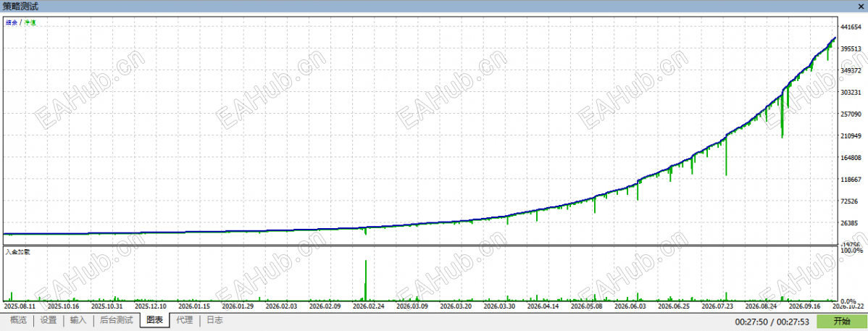Close the 策略测试 panel
The width and height of the screenshot is (868, 331).
860,7
